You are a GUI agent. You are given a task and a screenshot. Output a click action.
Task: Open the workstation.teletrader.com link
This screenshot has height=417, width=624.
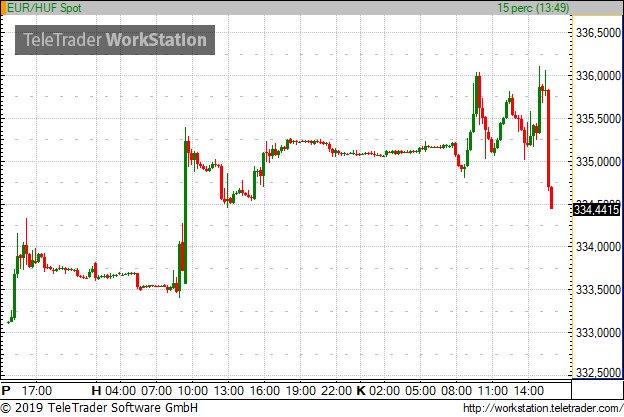(543, 408)
